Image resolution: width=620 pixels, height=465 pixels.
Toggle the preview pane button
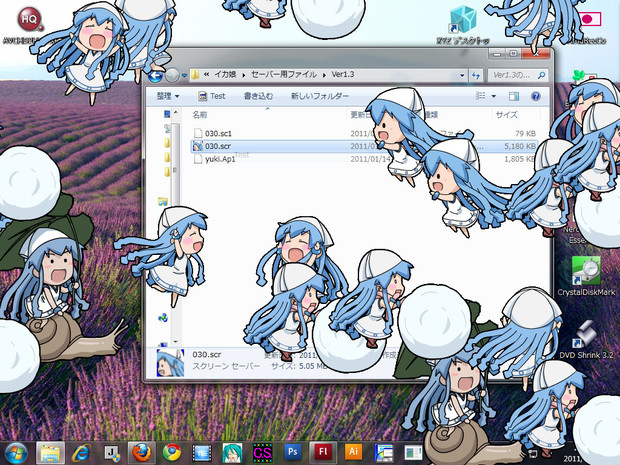click(514, 96)
